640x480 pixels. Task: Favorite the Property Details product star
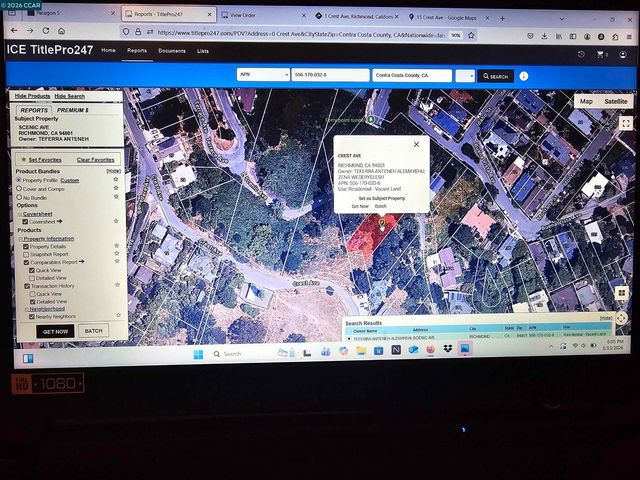click(116, 247)
